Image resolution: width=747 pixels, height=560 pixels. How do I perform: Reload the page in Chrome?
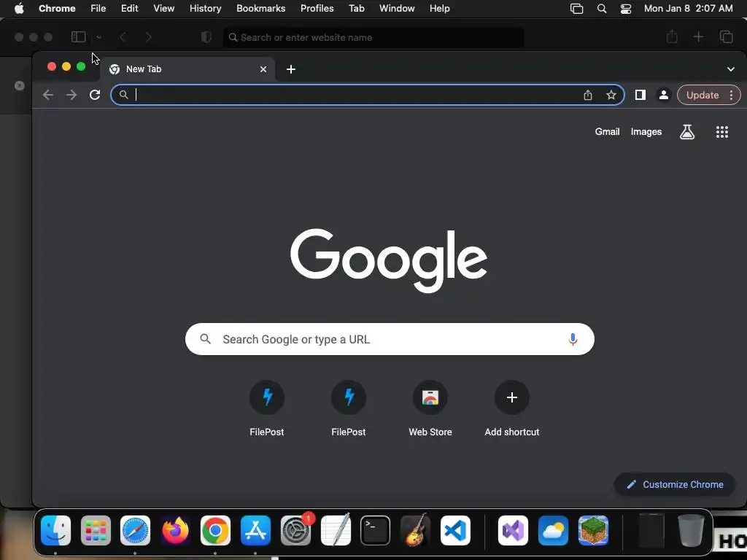(x=95, y=95)
